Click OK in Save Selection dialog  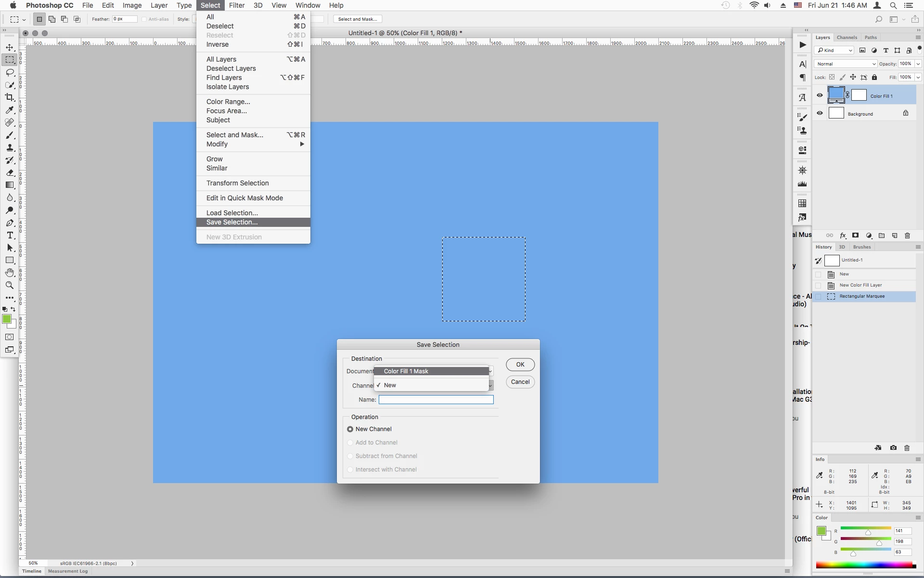pos(520,365)
